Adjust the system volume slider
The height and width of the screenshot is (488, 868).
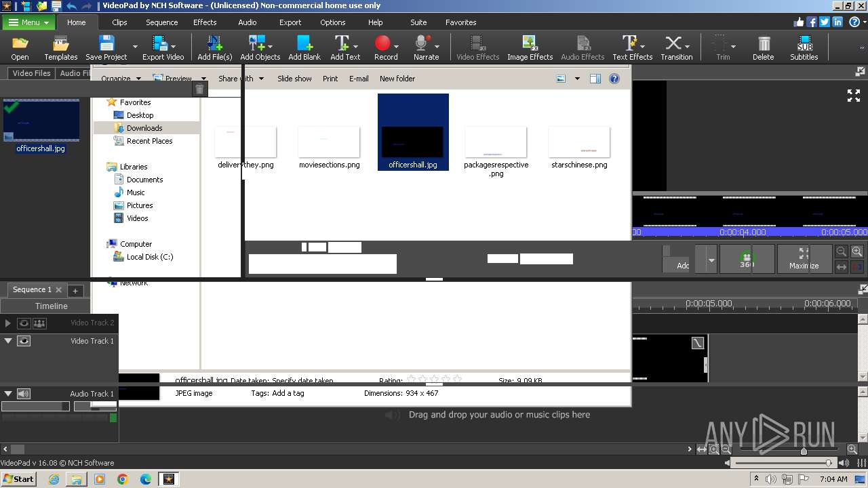(829, 463)
